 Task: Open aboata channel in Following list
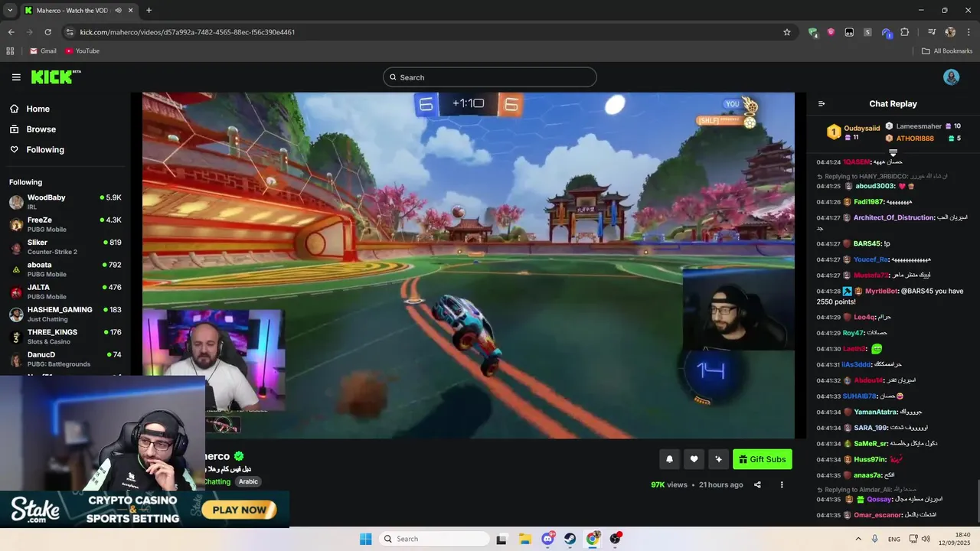65,269
